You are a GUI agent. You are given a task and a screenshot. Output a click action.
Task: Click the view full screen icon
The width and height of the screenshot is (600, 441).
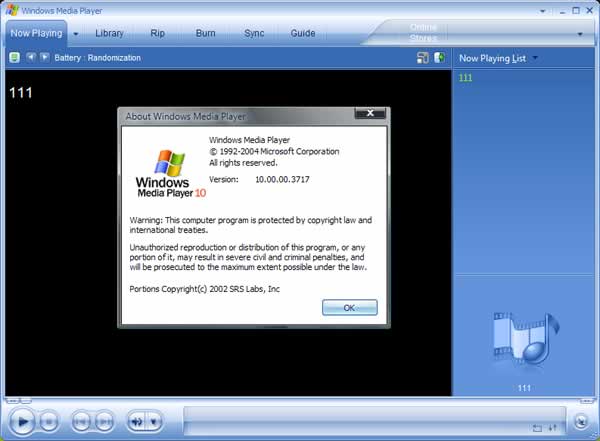423,58
